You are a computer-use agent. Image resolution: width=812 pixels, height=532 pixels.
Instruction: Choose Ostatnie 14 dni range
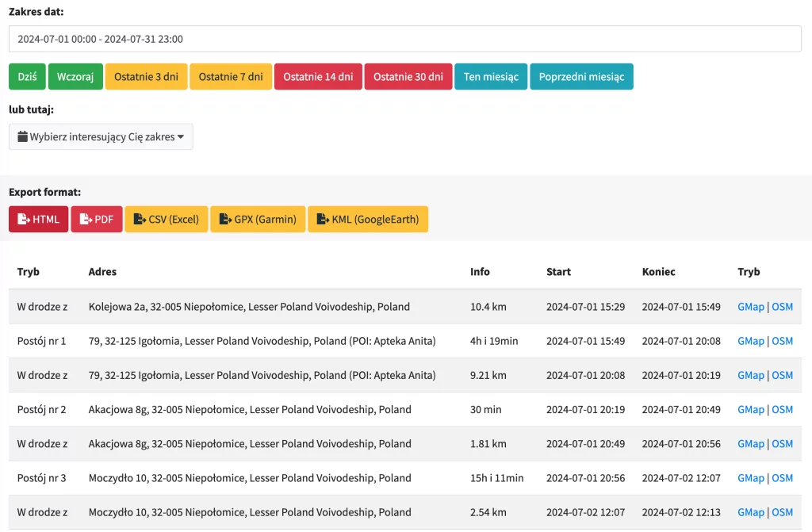coord(318,77)
